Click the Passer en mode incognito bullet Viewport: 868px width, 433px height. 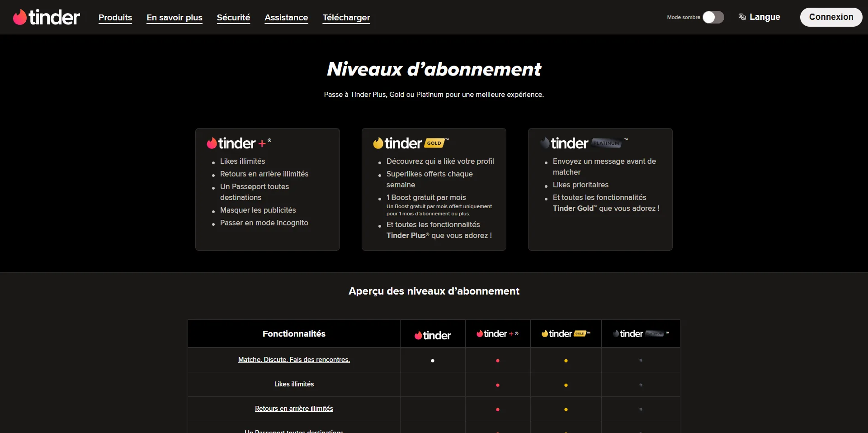(264, 223)
